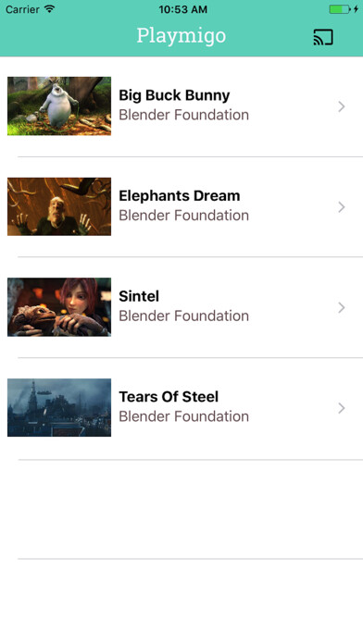Tap the 10:53 AM clock
Viewport: 363px width, 644px height.
point(183,9)
